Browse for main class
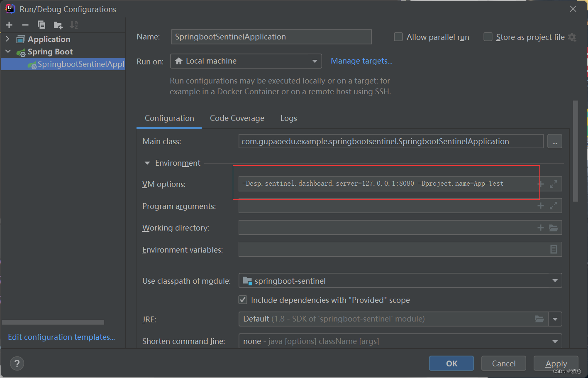Viewport: 588px width, 378px height. click(x=555, y=142)
